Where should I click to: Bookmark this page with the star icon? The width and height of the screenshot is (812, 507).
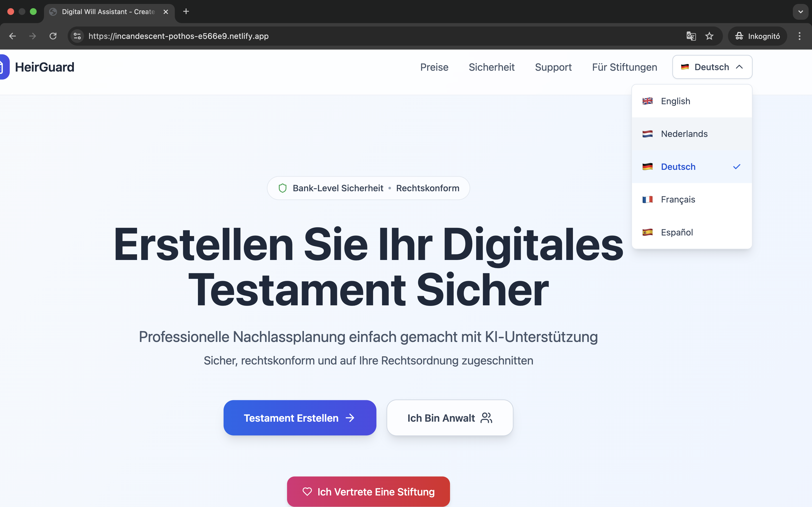(709, 36)
